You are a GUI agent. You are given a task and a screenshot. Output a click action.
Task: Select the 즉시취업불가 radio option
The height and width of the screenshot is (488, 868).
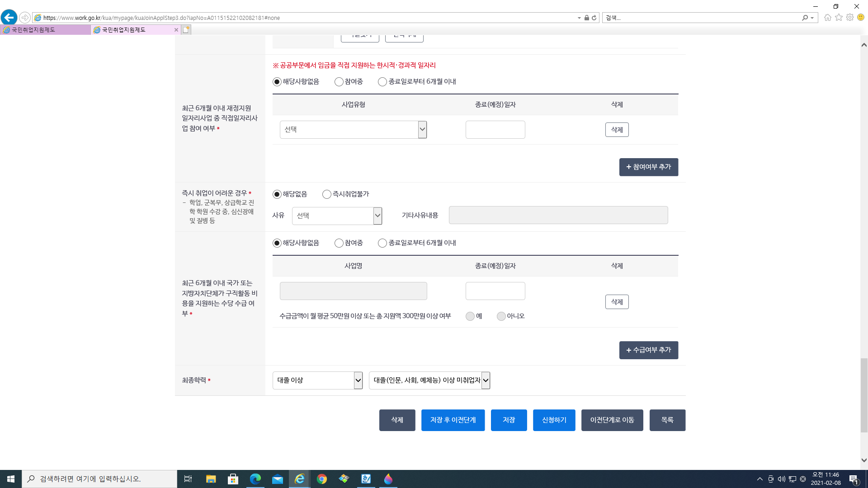(x=327, y=194)
